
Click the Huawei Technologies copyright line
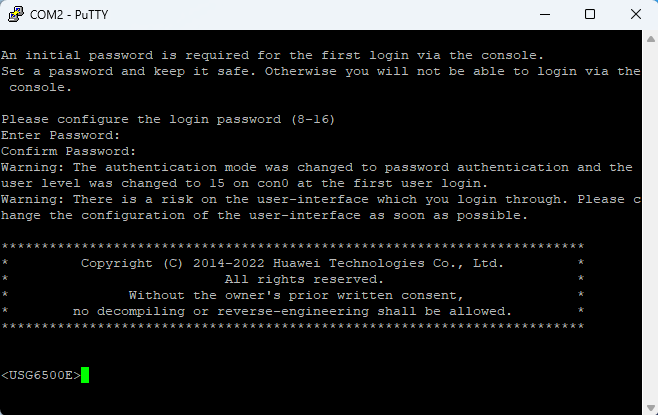(x=292, y=263)
